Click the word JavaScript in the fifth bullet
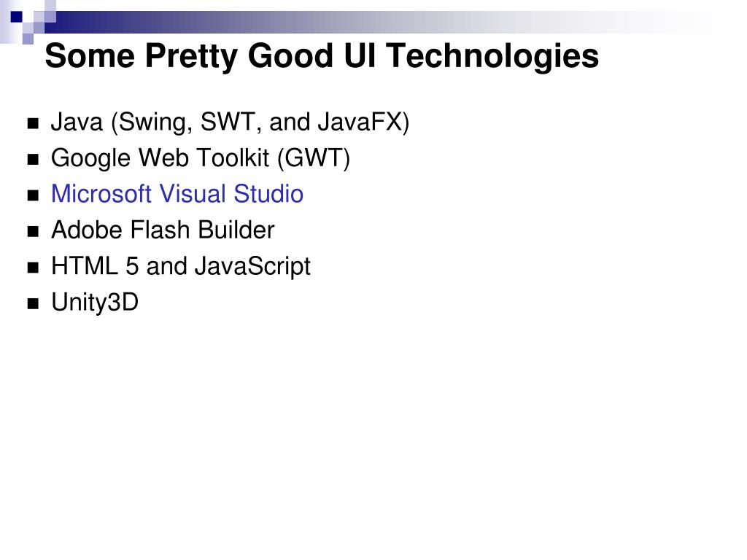747x560 pixels. pyautogui.click(x=252, y=266)
